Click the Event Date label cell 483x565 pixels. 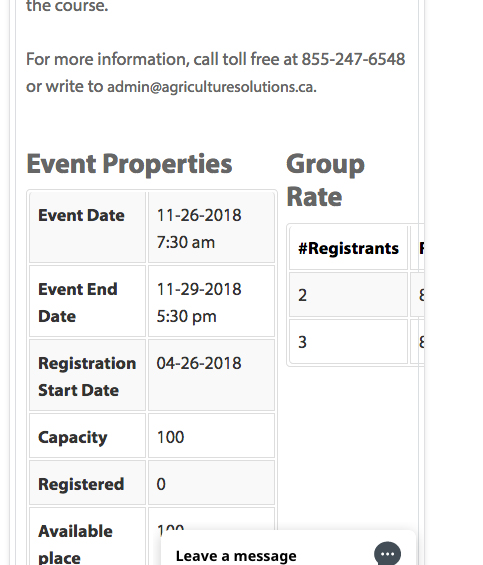[x=87, y=227]
